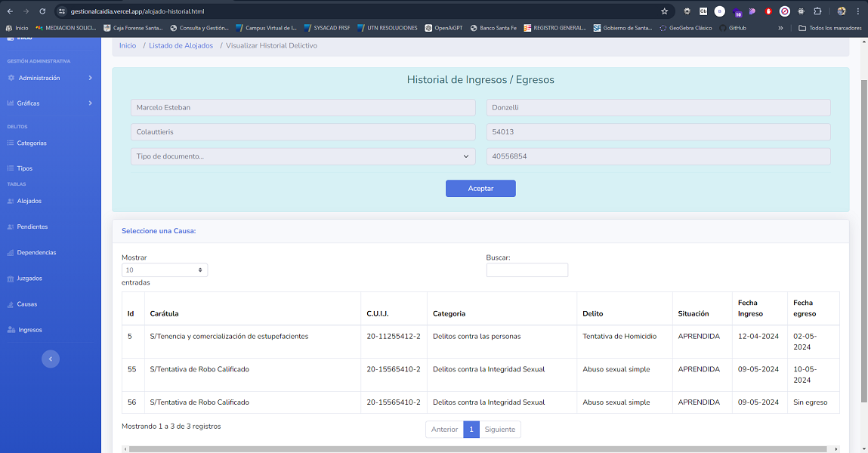Click the Causas sidebar icon
This screenshot has width=868, height=453.
11,304
